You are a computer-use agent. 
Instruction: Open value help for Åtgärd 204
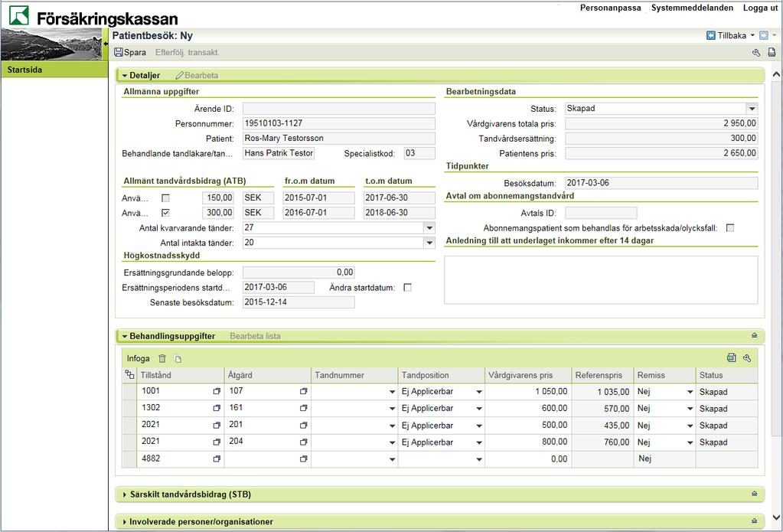coord(304,442)
